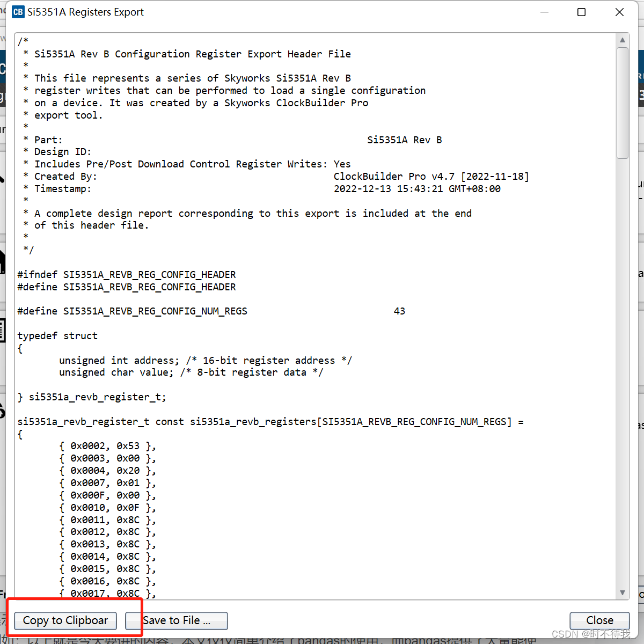644x644 pixels.
Task: Click the 'A complete design report' comment line
Action: point(247,214)
